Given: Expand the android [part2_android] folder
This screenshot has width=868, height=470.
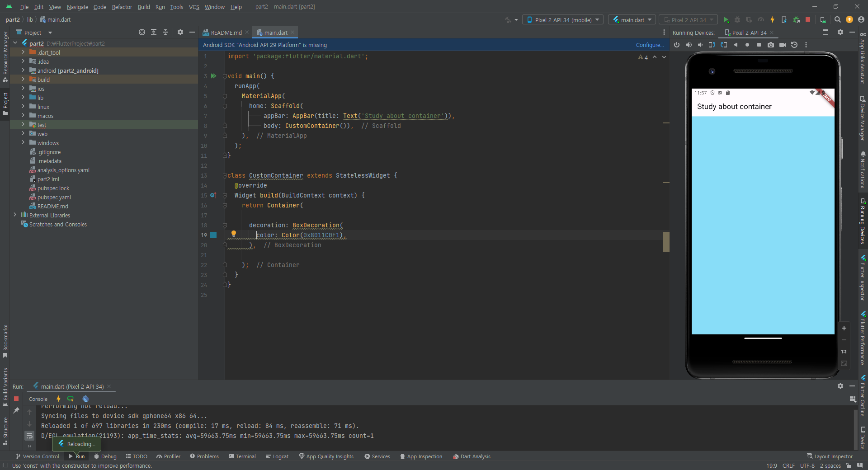Looking at the screenshot, I should 23,70.
